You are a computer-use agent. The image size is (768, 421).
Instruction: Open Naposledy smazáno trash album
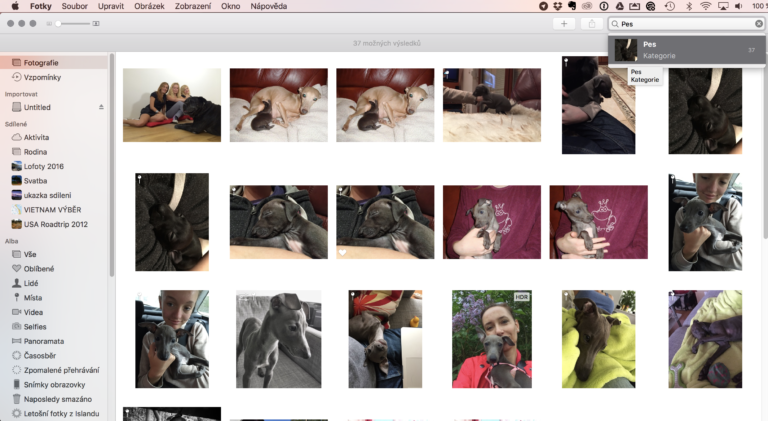(x=52, y=398)
